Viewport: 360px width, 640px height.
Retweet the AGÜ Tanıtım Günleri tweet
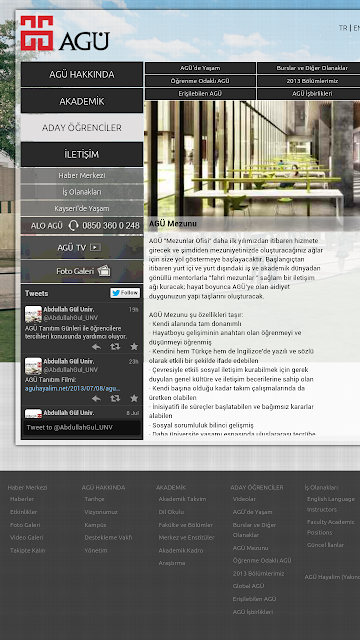click(115, 347)
